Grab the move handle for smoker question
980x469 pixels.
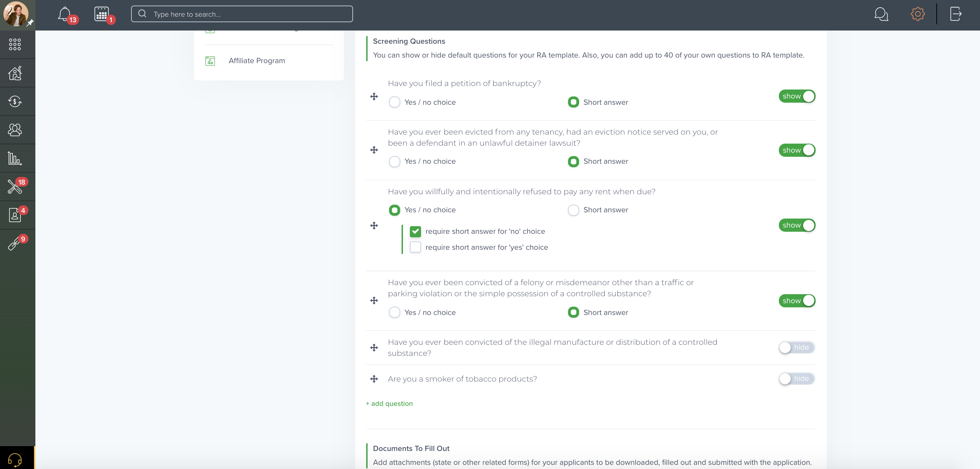tap(374, 379)
